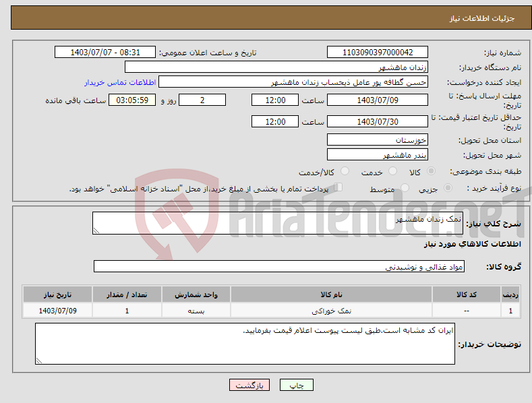Viewport: 532px width, 403px height.
Task: Click the remaining time field 03:05:59
Action: point(132,100)
